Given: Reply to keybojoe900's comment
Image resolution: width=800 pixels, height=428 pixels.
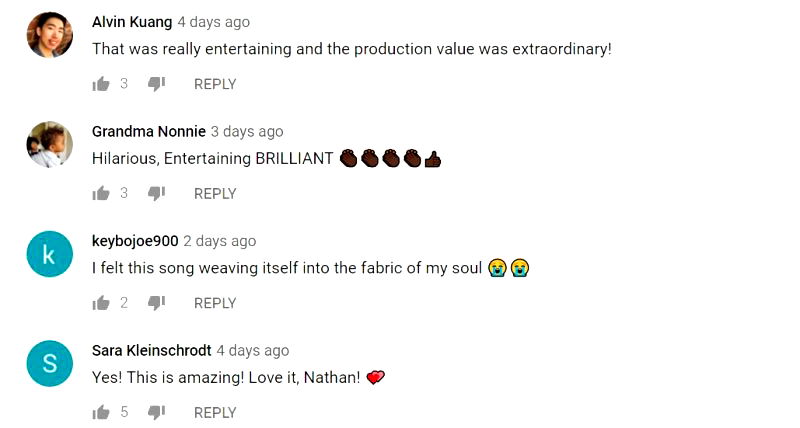Looking at the screenshot, I should point(215,303).
